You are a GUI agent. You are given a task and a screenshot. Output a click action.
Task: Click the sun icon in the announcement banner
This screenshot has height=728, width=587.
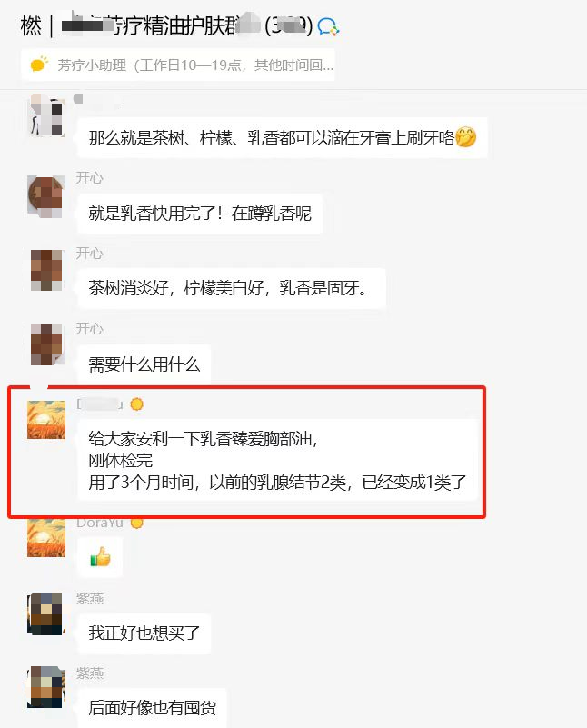[39, 65]
